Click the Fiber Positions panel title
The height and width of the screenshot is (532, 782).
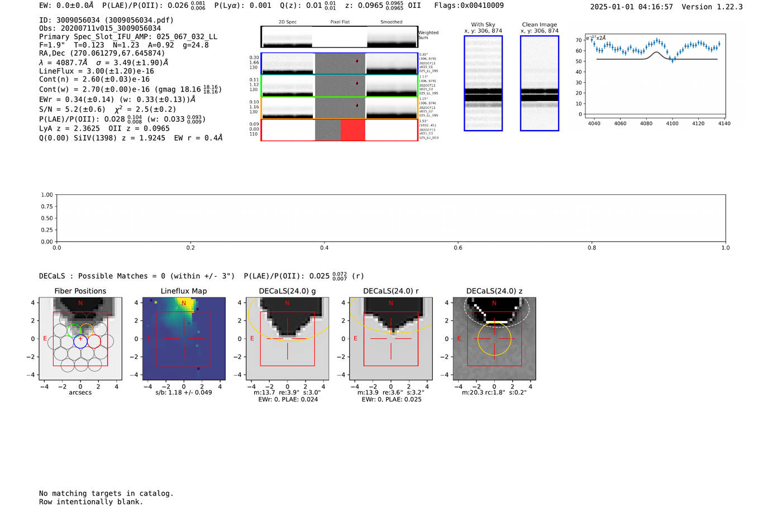pos(80,291)
